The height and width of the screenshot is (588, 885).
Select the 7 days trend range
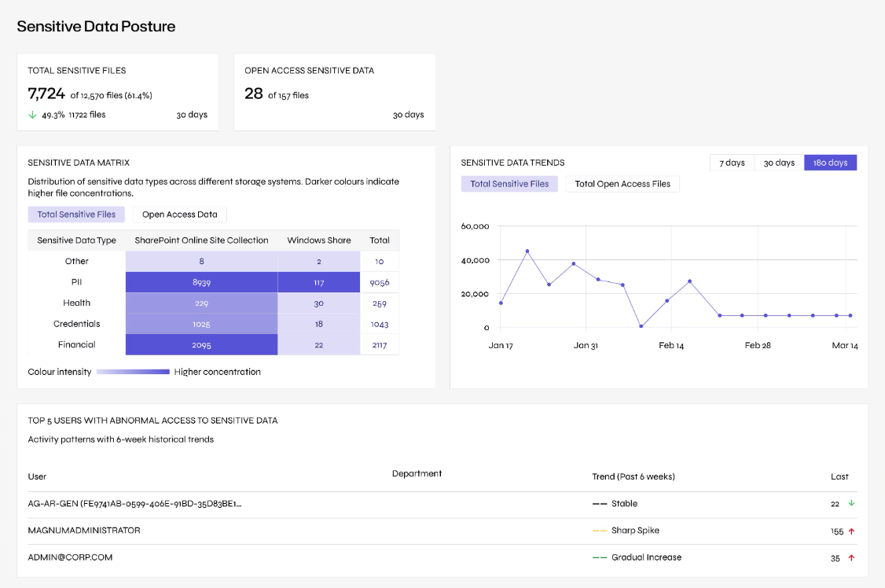click(x=732, y=163)
